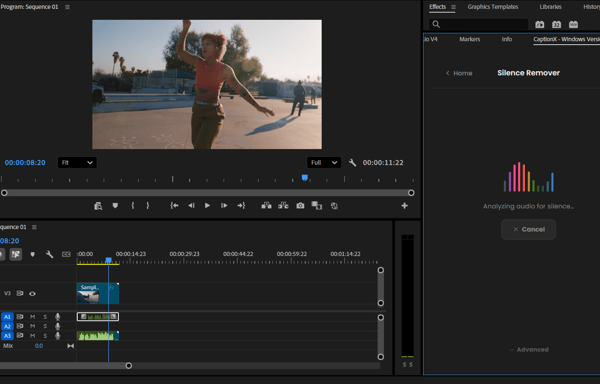Click Extract button in monitor controls
The height and width of the screenshot is (384, 600).
pyautogui.click(x=283, y=206)
